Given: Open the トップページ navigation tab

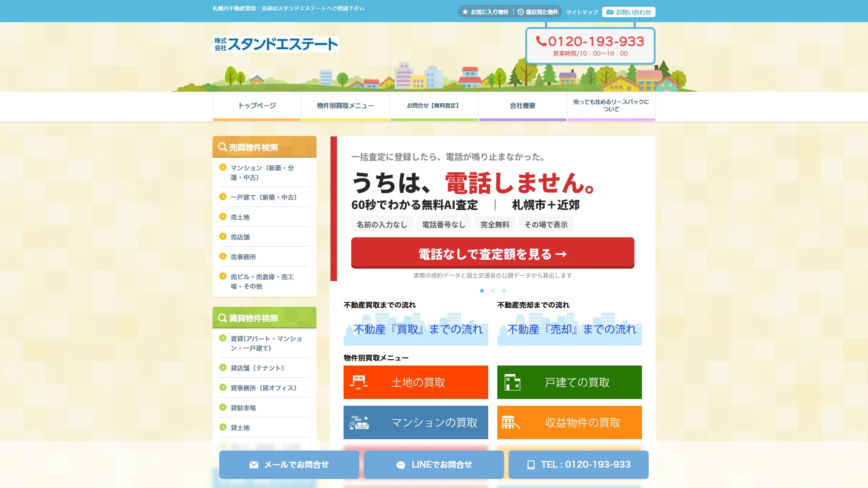Looking at the screenshot, I should click(257, 106).
